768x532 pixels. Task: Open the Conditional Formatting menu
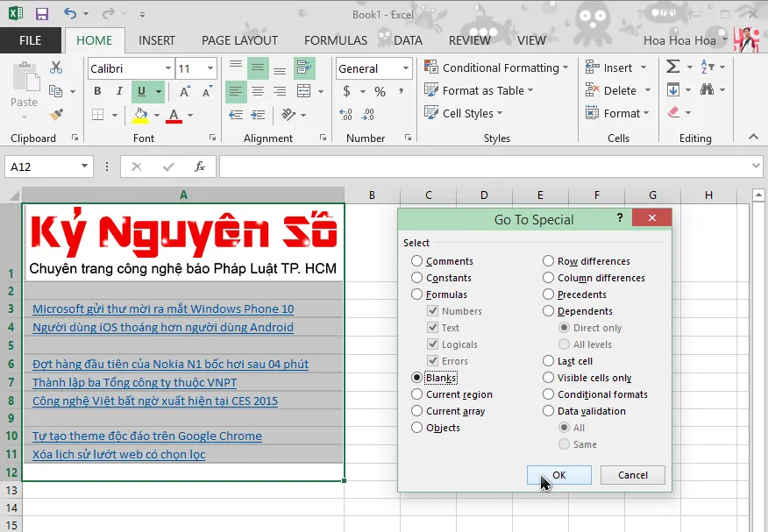point(495,67)
